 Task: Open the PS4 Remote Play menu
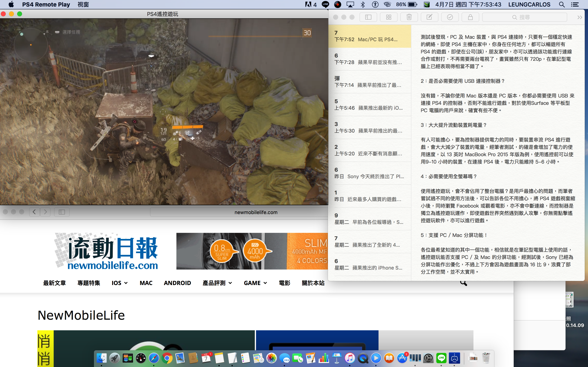pyautogui.click(x=46, y=5)
